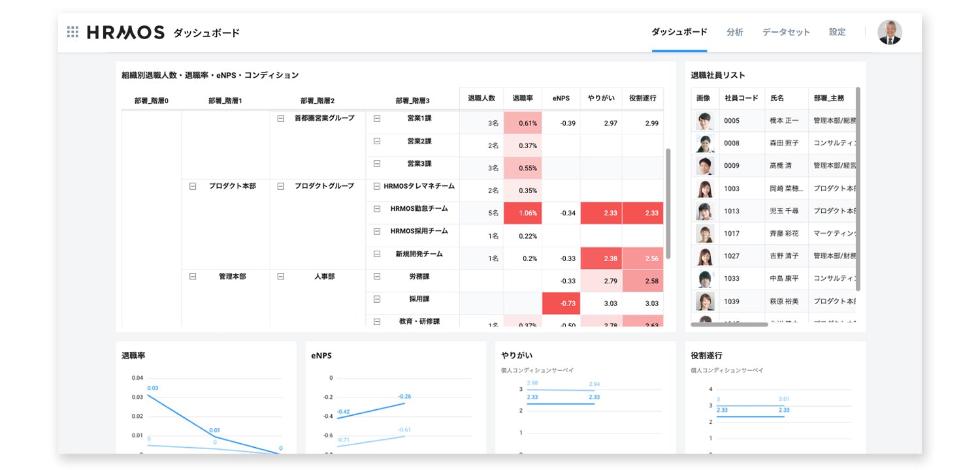Select the 分析 navigation tab
980x470 pixels.
[x=734, y=32]
